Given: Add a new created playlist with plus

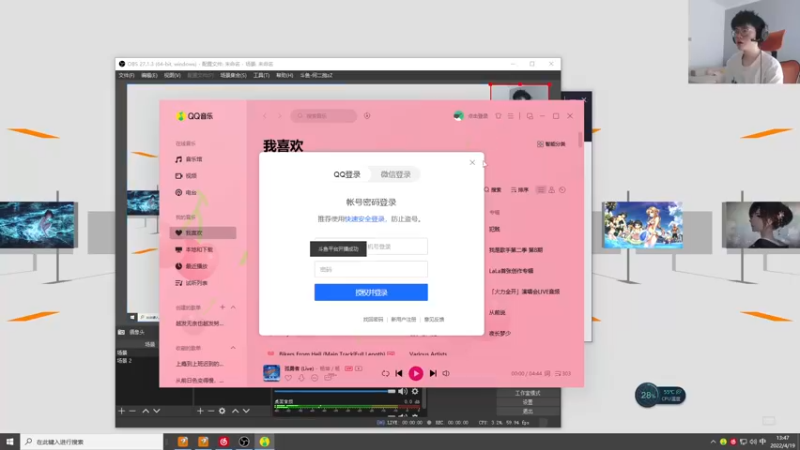Looking at the screenshot, I should pyautogui.click(x=222, y=307).
